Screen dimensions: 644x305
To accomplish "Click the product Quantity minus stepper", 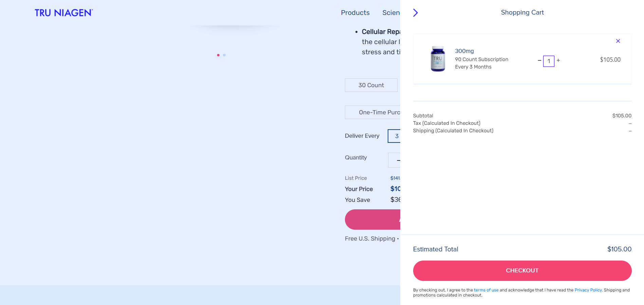I will (398, 160).
